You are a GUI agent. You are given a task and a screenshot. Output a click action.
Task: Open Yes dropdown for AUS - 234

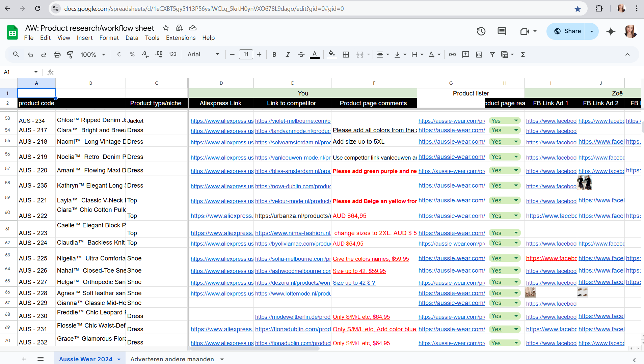516,121
